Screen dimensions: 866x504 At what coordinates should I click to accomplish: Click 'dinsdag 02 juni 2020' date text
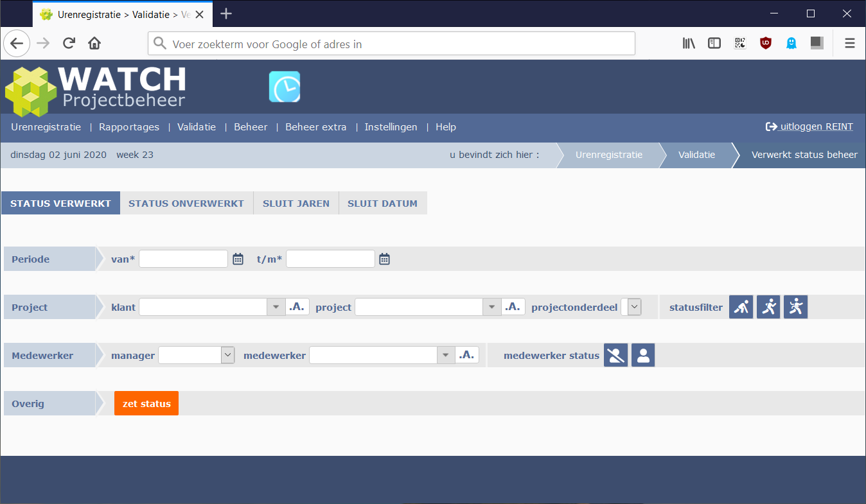58,155
